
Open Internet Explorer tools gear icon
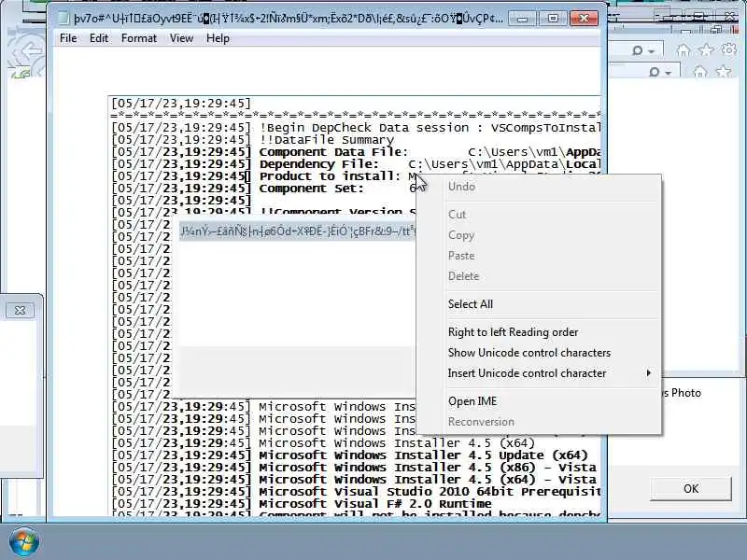[729, 49]
